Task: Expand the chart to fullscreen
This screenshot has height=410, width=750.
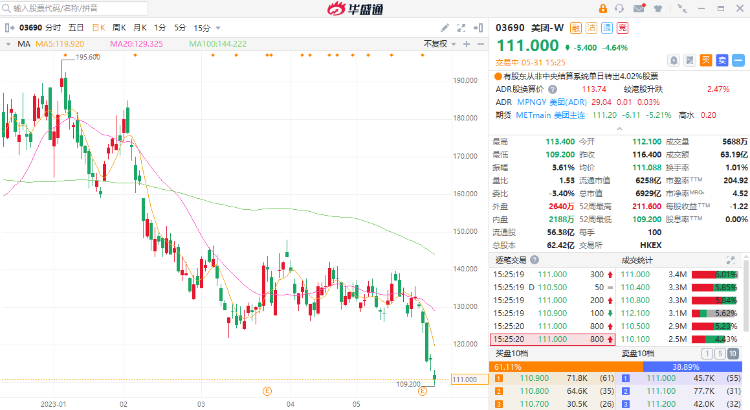Action: click(461, 28)
